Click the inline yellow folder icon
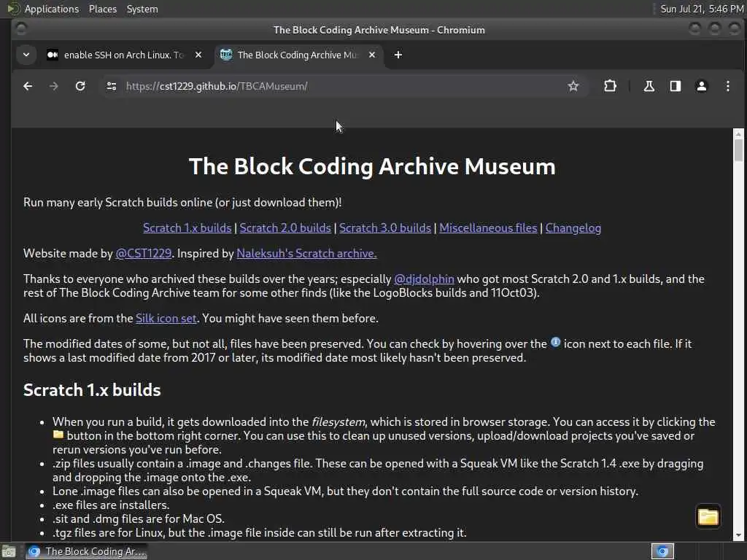 [x=58, y=435]
